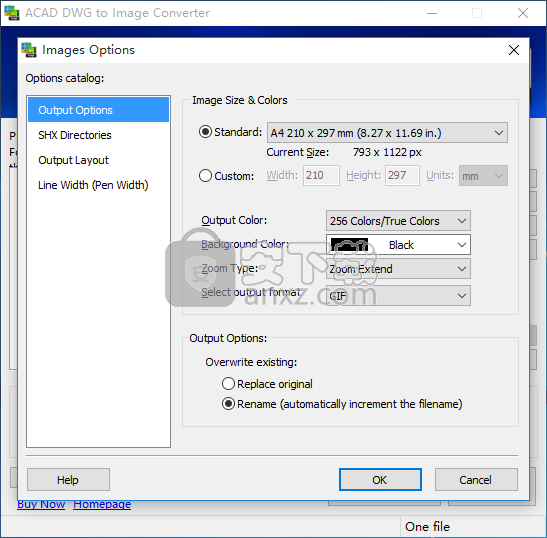Click the black background color swatch
Screen dimensions: 547x538
click(349, 245)
